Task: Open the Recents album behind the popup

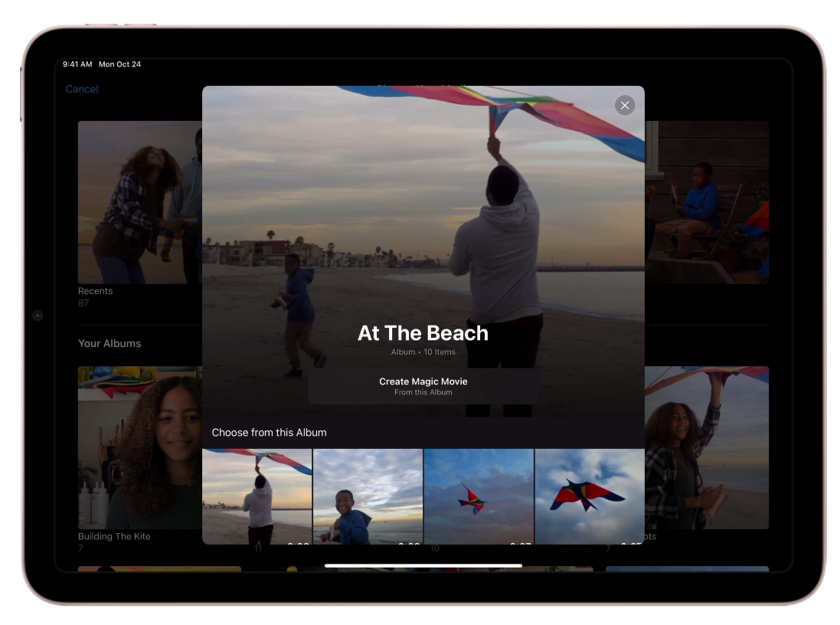Action: coord(140,202)
